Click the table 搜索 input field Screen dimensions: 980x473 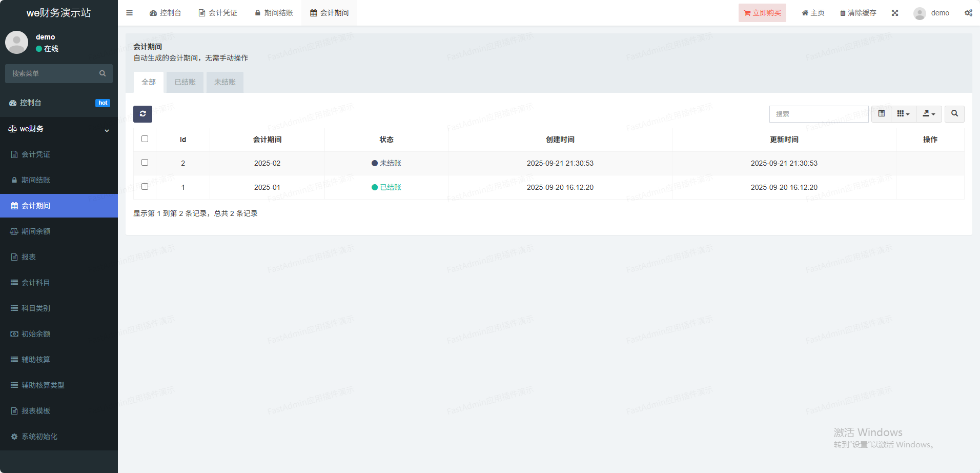tap(819, 114)
